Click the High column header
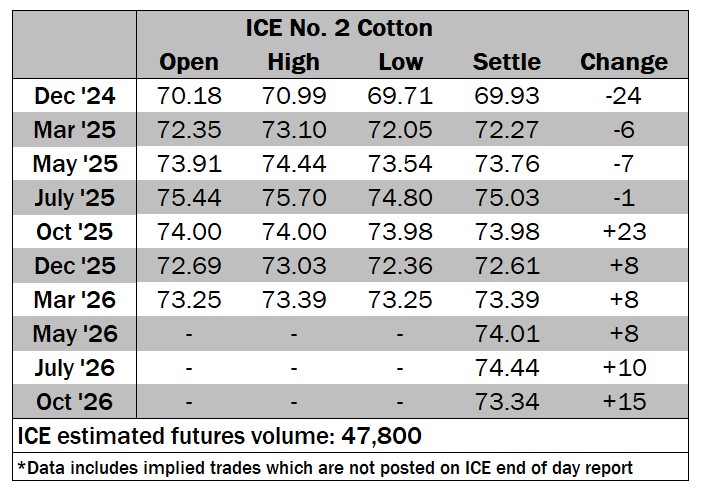 (293, 62)
